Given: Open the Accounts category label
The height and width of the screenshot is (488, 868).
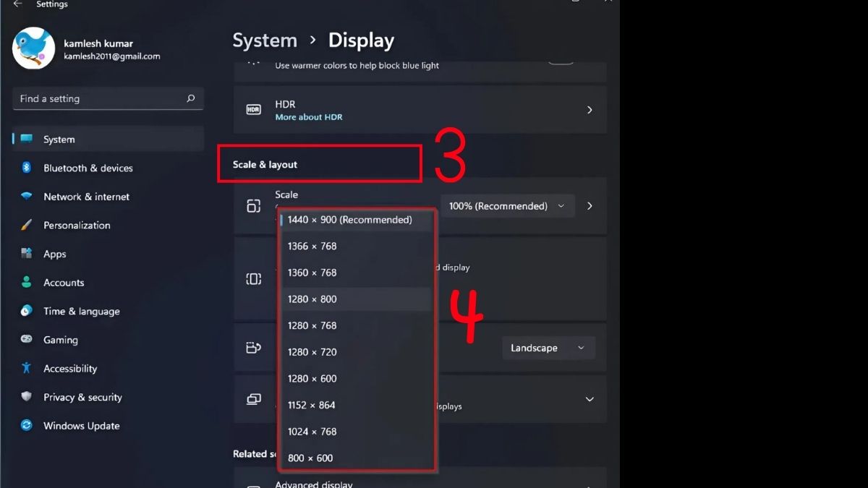Looking at the screenshot, I should (x=64, y=283).
